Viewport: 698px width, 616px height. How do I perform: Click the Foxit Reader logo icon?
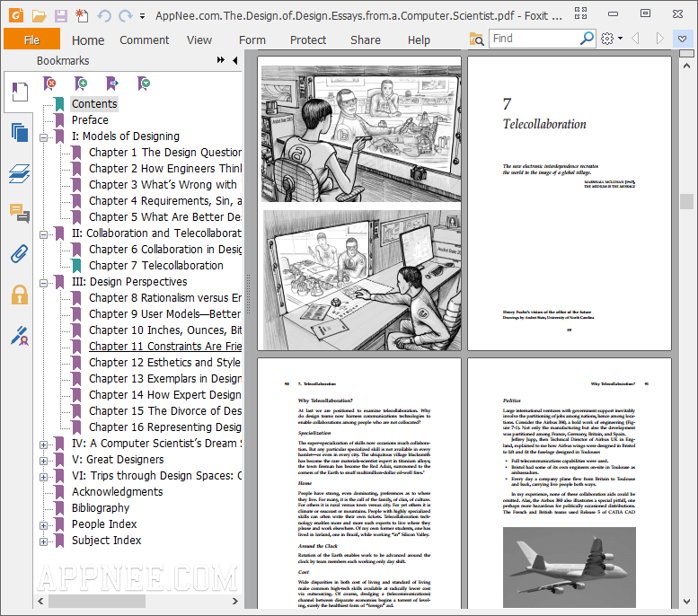tap(16, 15)
